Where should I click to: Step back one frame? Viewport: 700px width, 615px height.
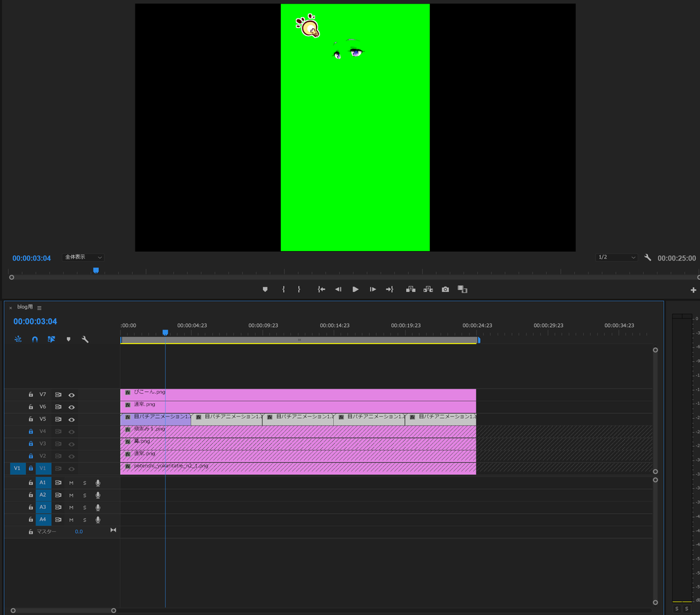(x=338, y=289)
